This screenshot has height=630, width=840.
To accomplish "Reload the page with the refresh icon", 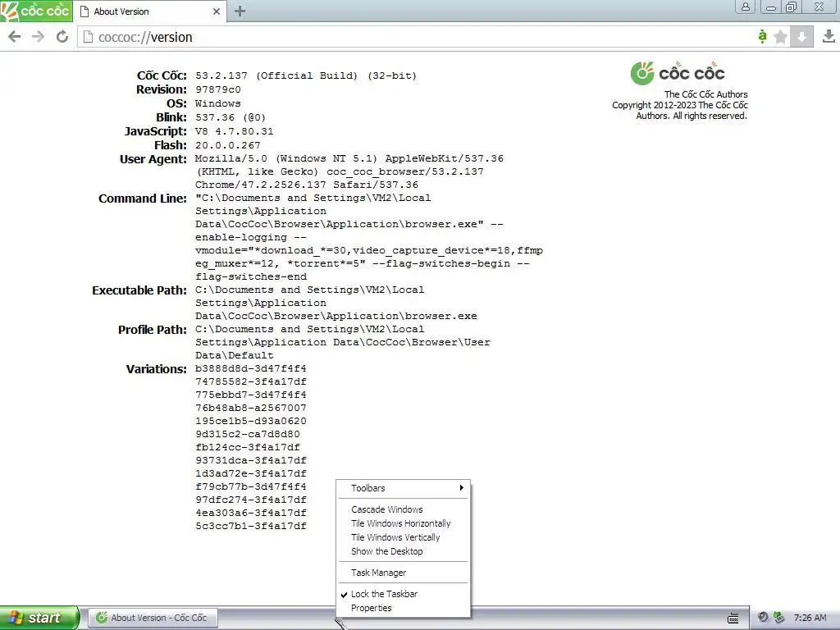I will tap(62, 36).
